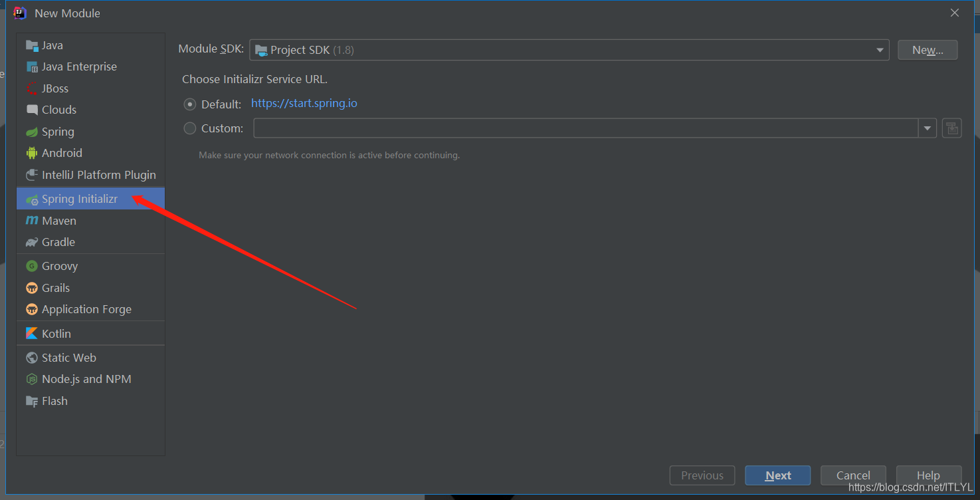980x500 pixels.
Task: Click the green Spring leaf icon
Action: (x=32, y=132)
